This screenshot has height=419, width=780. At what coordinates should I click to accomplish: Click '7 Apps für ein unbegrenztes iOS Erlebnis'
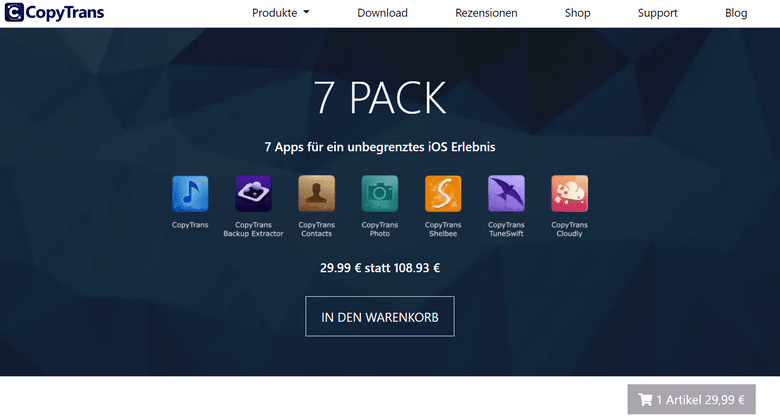(x=380, y=147)
